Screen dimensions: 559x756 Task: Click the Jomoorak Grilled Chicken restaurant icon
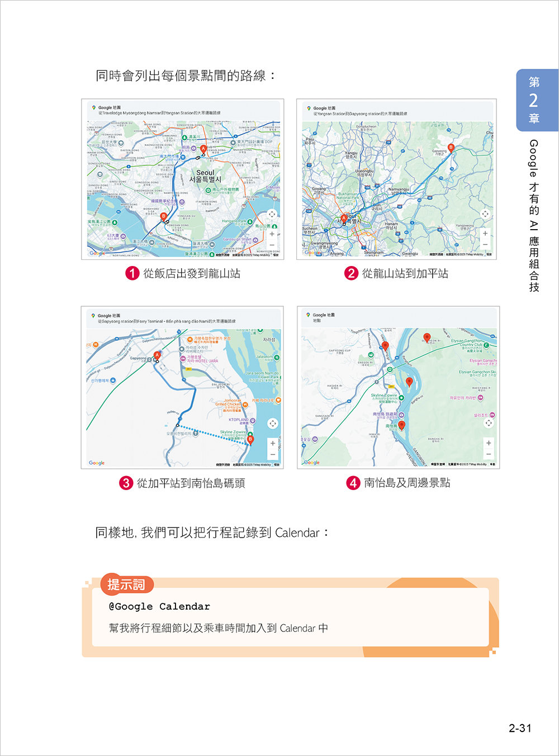tap(245, 404)
